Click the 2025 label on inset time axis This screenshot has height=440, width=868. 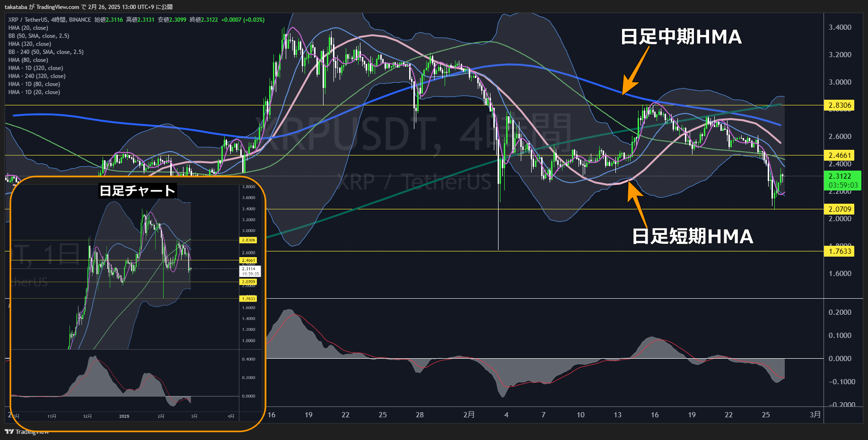[x=124, y=416]
